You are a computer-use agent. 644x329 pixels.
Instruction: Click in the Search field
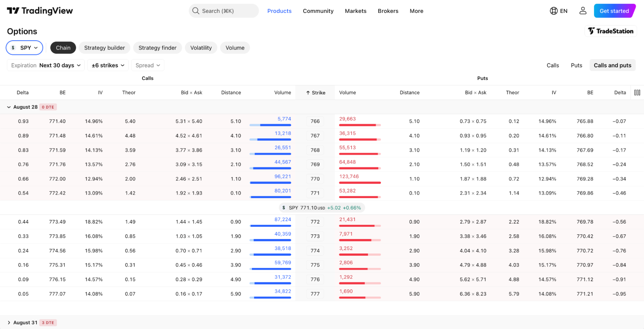pyautogui.click(x=224, y=11)
